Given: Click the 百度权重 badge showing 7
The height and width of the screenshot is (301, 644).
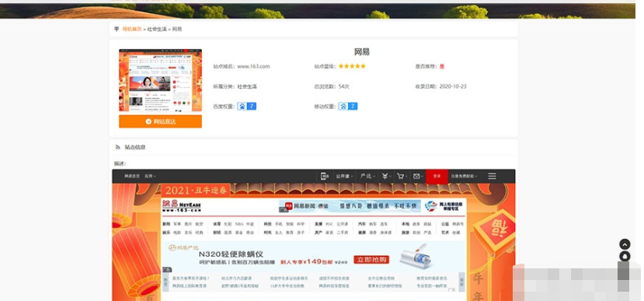Looking at the screenshot, I should [x=247, y=106].
